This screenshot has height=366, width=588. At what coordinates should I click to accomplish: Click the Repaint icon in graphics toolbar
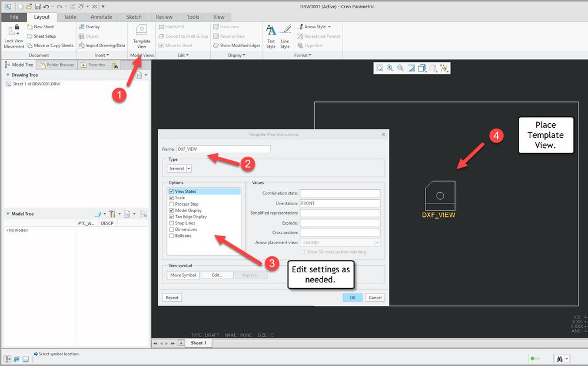pos(411,68)
